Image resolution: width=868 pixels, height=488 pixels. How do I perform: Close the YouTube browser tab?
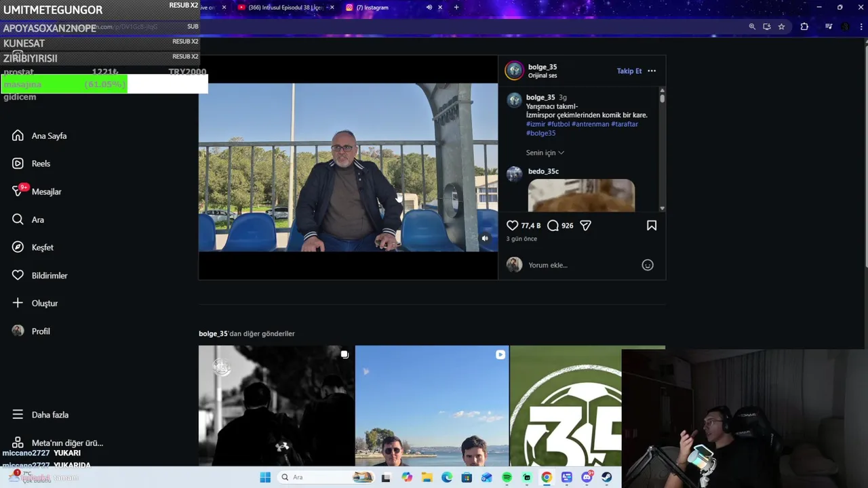click(332, 7)
